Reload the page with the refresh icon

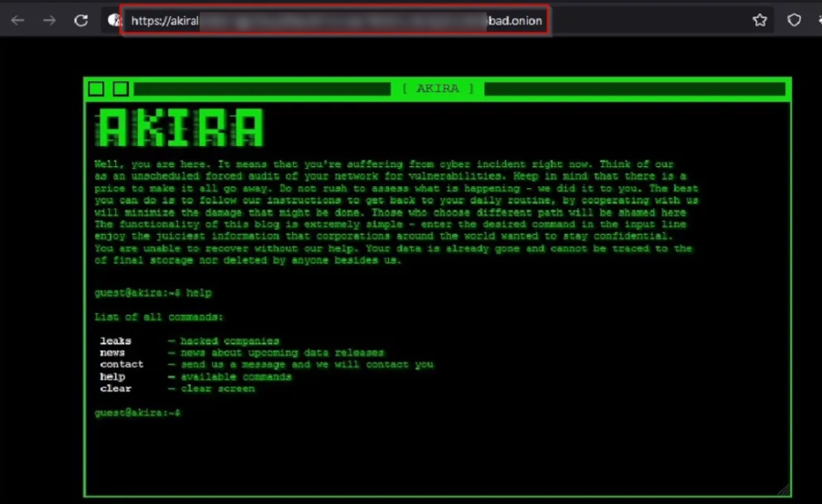pos(81,20)
